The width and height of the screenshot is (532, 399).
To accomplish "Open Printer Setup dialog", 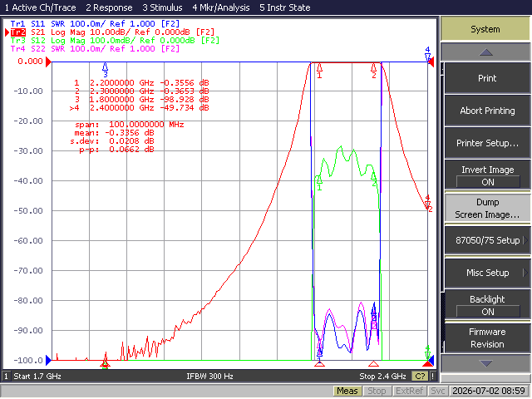I will pos(487,143).
